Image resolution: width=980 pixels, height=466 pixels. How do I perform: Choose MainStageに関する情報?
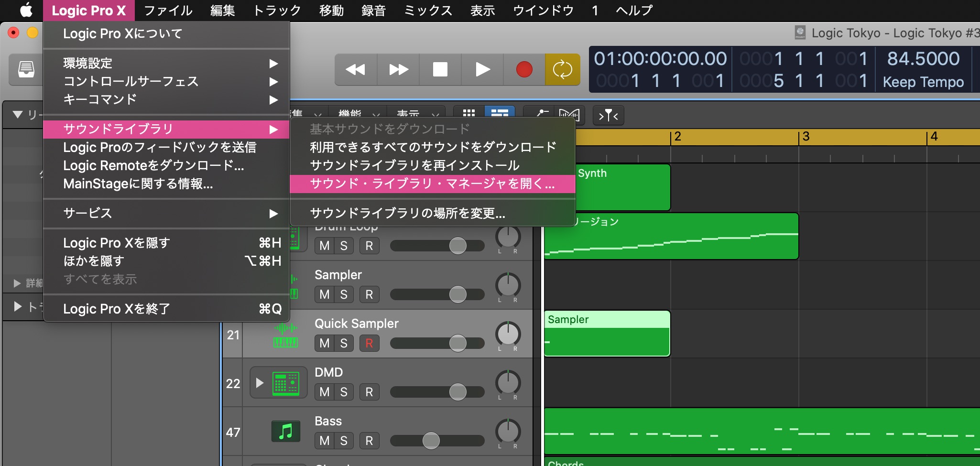(166, 184)
